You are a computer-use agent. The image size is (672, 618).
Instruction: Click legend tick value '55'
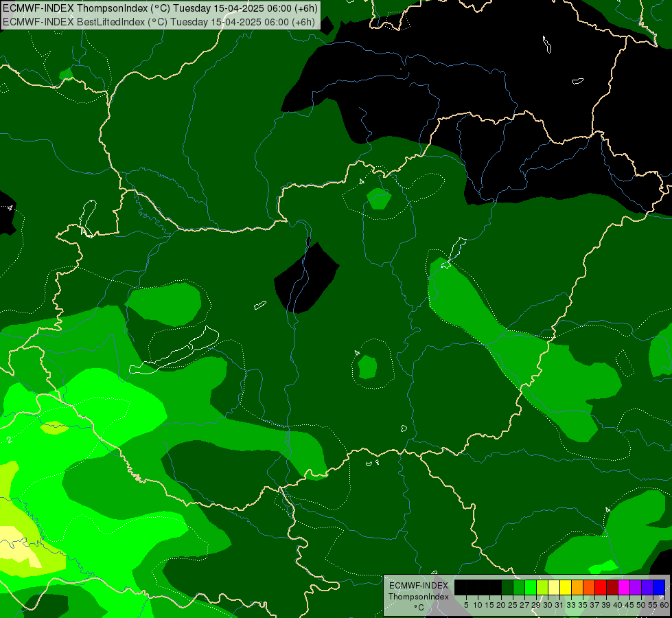point(653,605)
